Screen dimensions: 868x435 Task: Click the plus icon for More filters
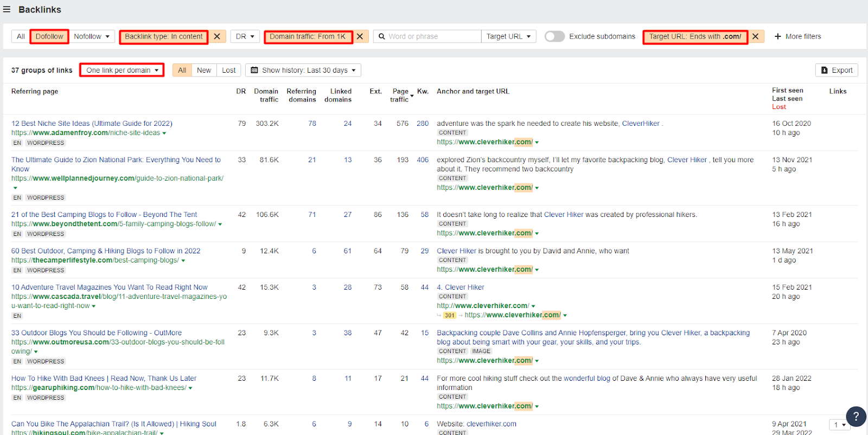(778, 36)
